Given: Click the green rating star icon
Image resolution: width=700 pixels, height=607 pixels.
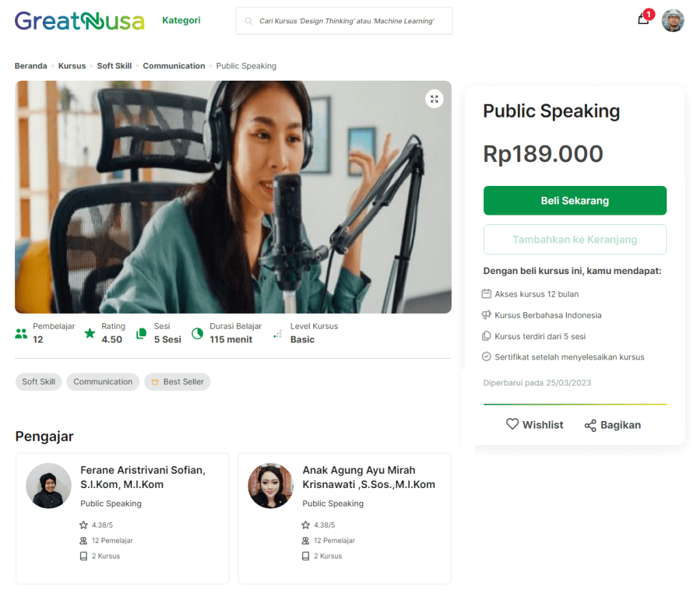Looking at the screenshot, I should coord(90,333).
